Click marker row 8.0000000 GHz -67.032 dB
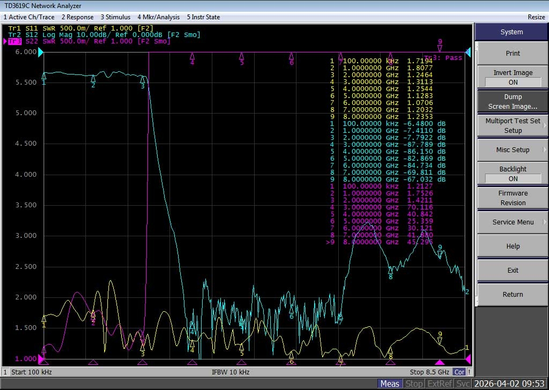549x390 pixels. tap(388, 179)
